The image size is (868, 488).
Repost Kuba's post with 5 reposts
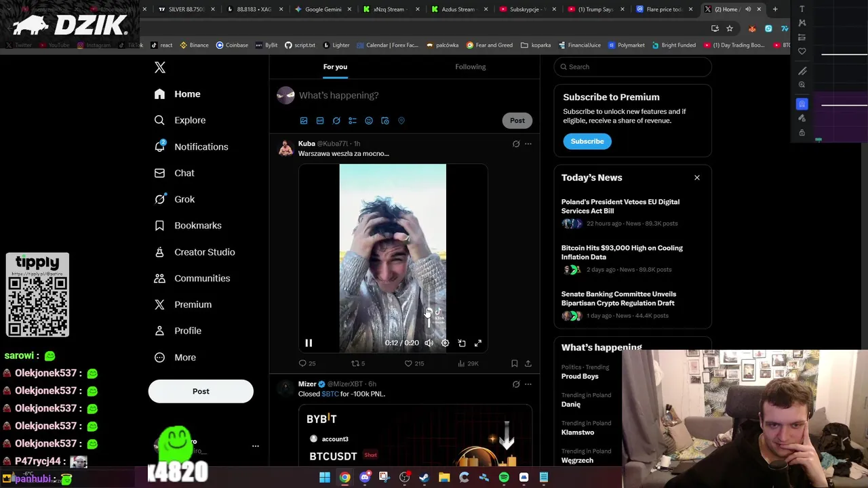(358, 363)
